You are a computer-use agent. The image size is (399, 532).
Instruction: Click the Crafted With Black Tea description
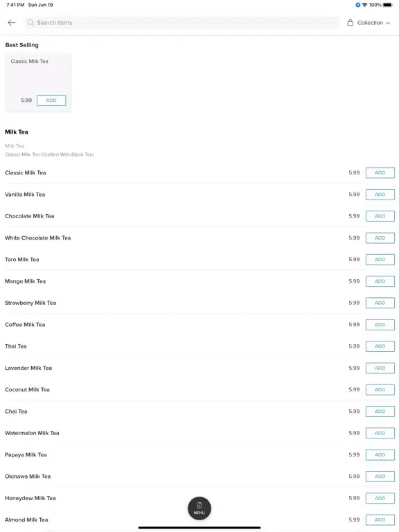(49, 154)
